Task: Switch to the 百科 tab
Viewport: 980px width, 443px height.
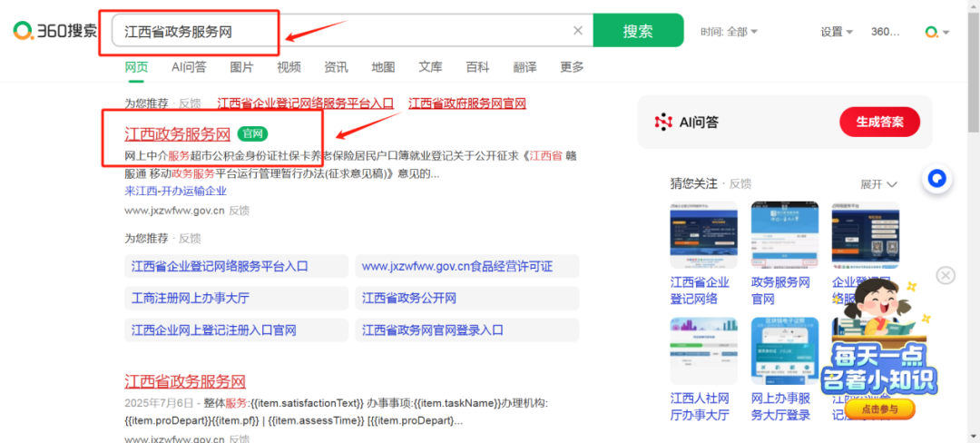Action: click(x=477, y=67)
